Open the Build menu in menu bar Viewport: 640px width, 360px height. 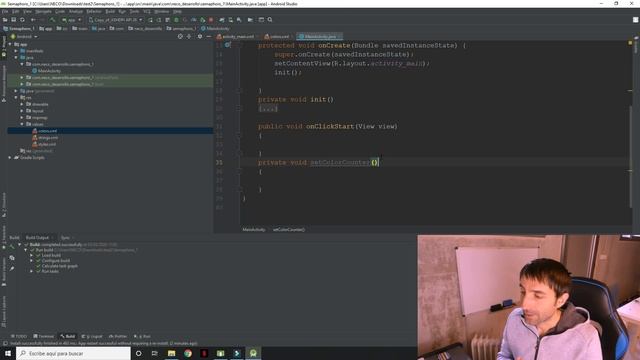(110, 11)
